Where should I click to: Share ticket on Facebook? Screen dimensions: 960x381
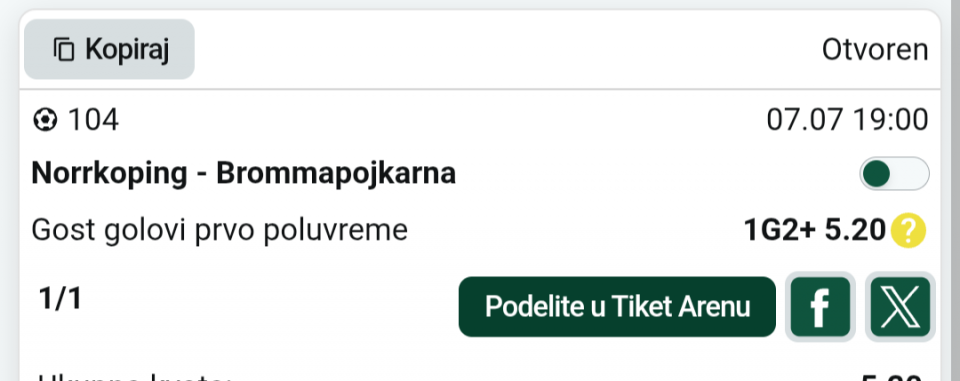point(820,307)
